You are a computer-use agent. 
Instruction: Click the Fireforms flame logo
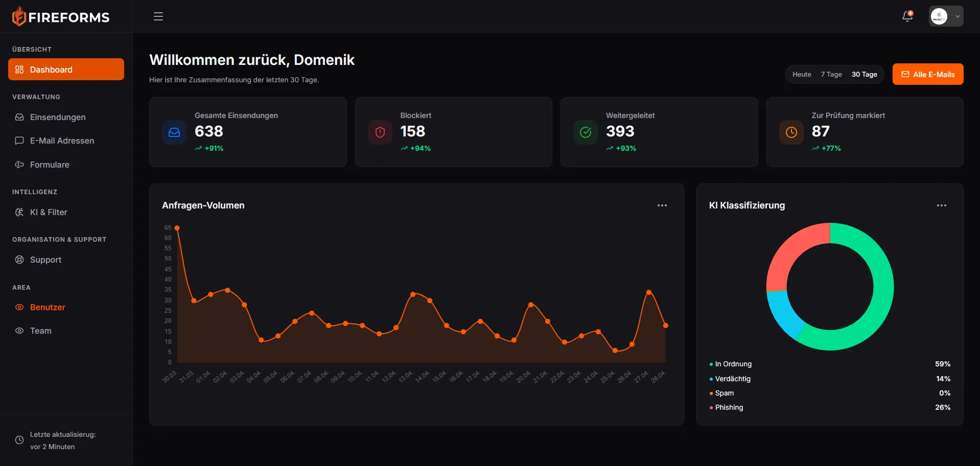tap(19, 16)
